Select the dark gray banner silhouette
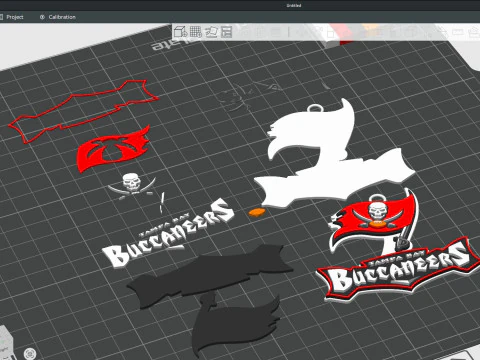The image size is (480, 360). pos(210,273)
